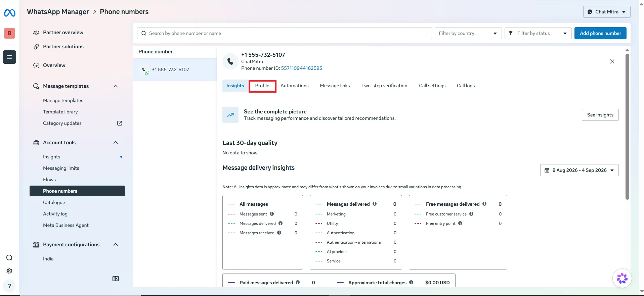Viewport: 644px width, 296px height.
Task: Open Partner overview page
Action: [x=63, y=33]
